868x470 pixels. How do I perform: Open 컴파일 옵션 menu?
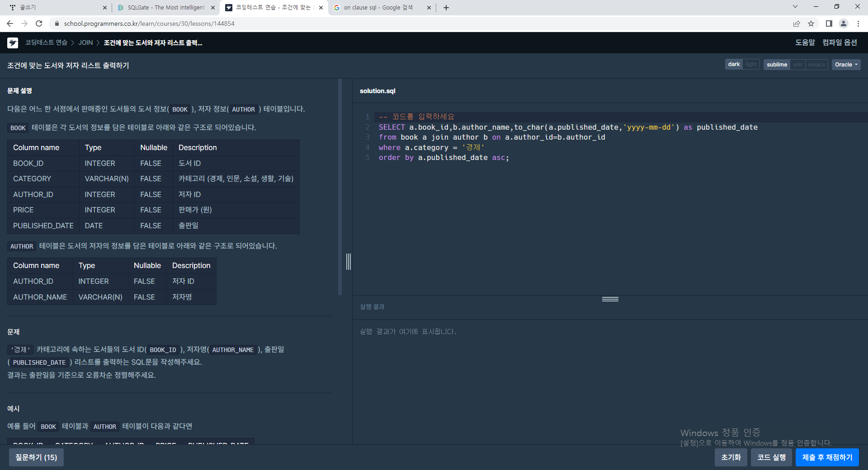(840, 42)
